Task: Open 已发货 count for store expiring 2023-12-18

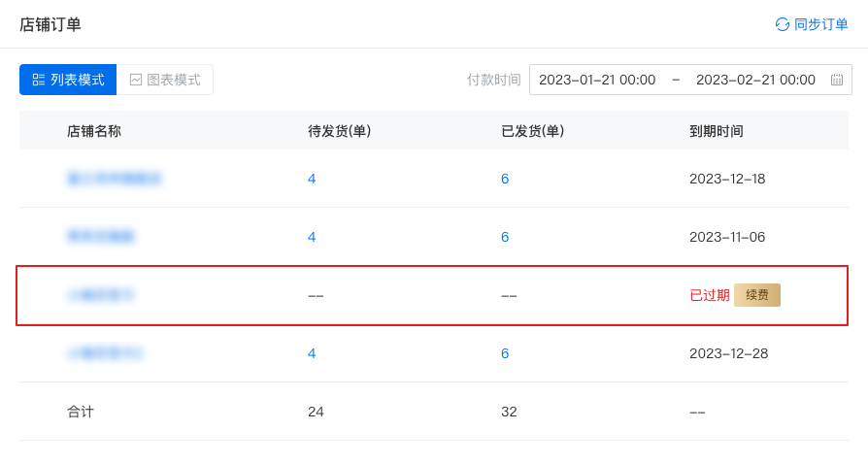Action: point(505,179)
